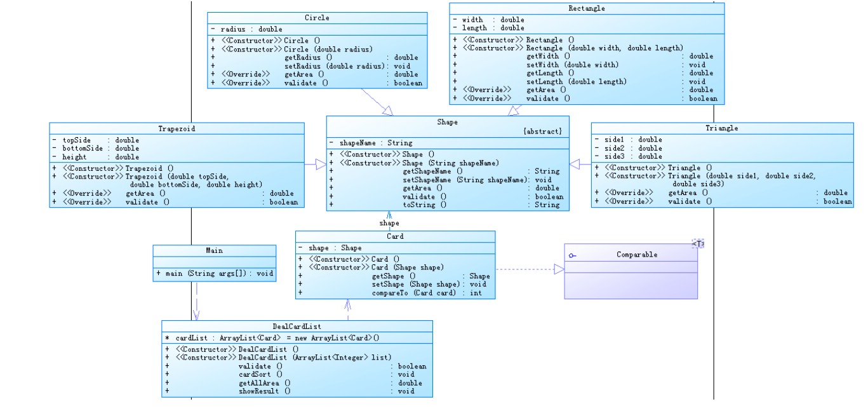Click the cardList : ArrayList<Card> attribute
Screen dimensions: 868x411
(277, 338)
